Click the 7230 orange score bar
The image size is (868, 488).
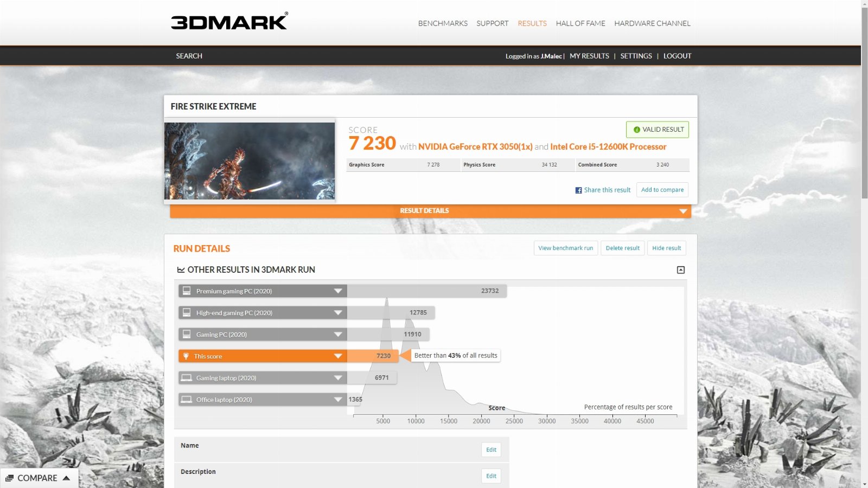(x=372, y=356)
